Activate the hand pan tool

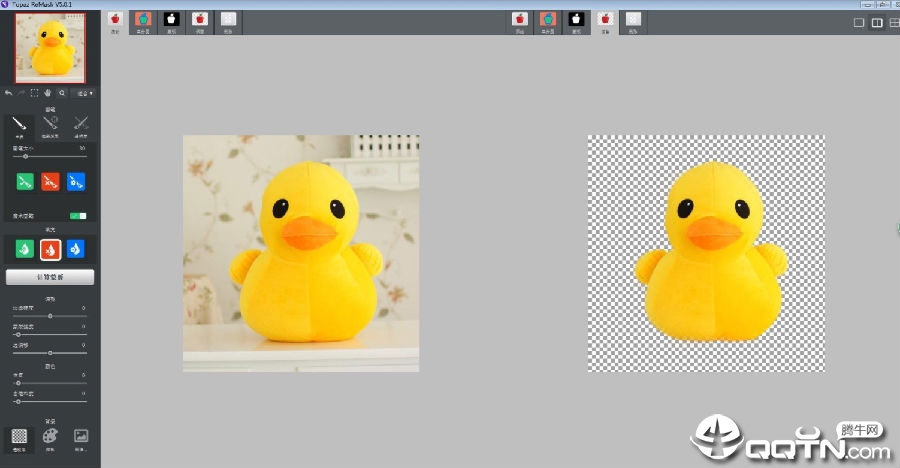tap(48, 92)
